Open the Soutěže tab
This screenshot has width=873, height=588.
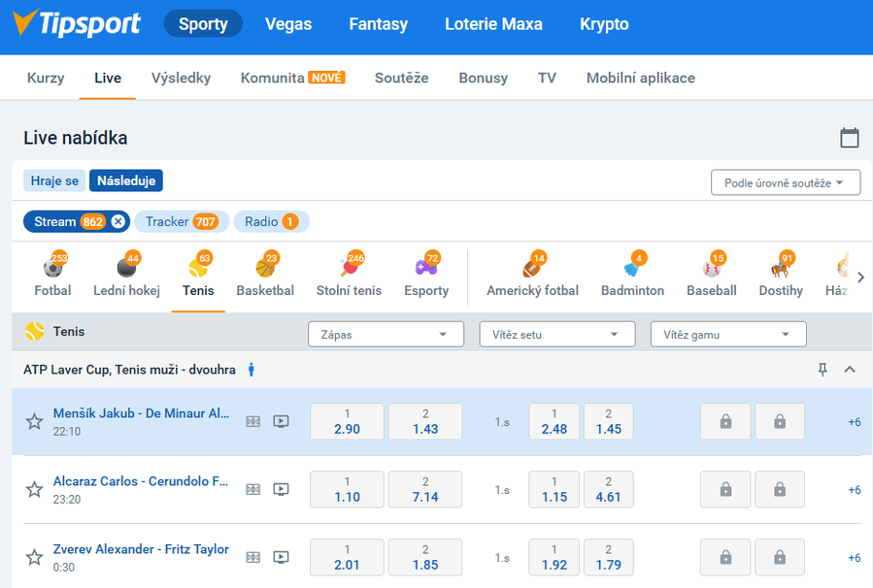[x=401, y=78]
